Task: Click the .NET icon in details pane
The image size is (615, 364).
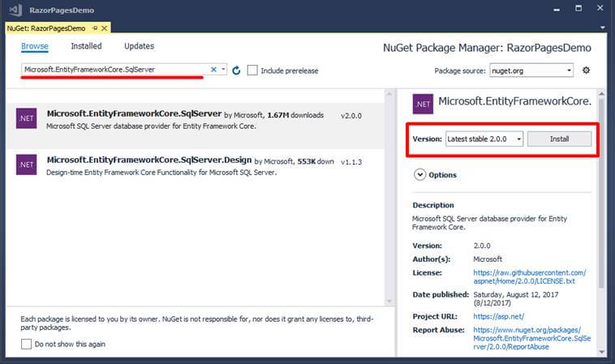Action: click(423, 104)
